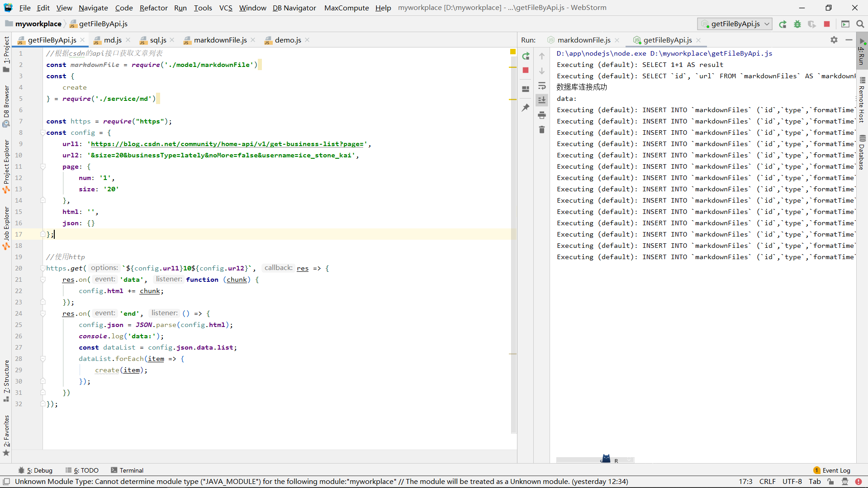The width and height of the screenshot is (868, 488).
Task: Click the Hector inspector icon in status bar
Action: tap(844, 482)
